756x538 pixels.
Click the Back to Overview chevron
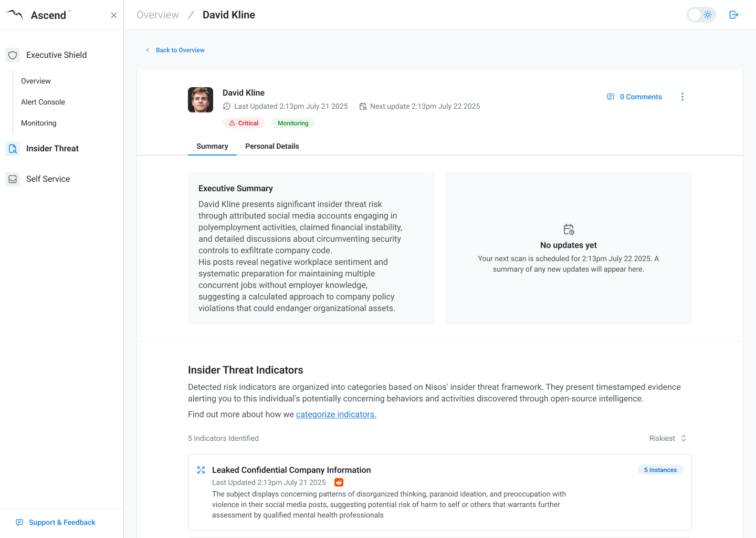148,50
